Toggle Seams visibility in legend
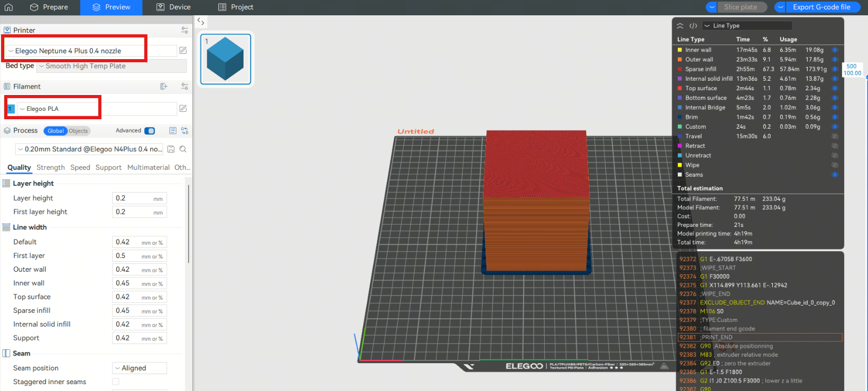The height and width of the screenshot is (391, 868). click(835, 175)
